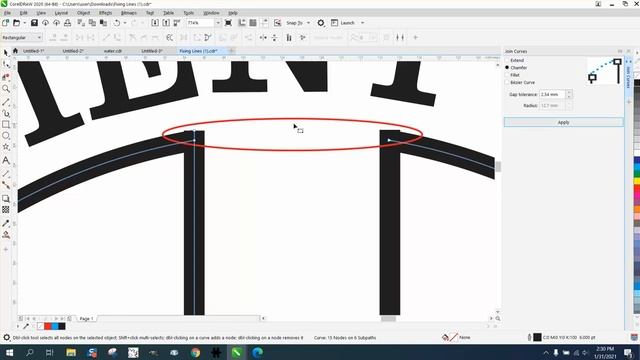
Task: Select the Text tool
Action: pyautogui.click(x=6, y=160)
